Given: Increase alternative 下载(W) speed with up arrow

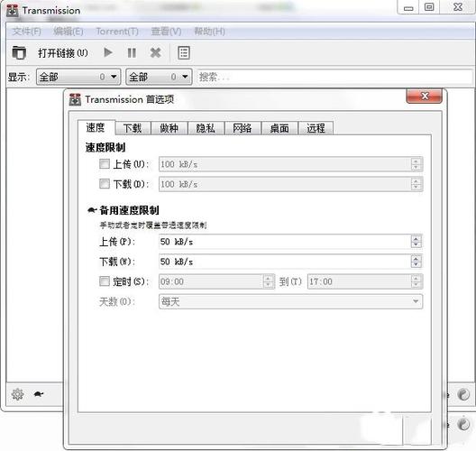Looking at the screenshot, I should pos(416,258).
